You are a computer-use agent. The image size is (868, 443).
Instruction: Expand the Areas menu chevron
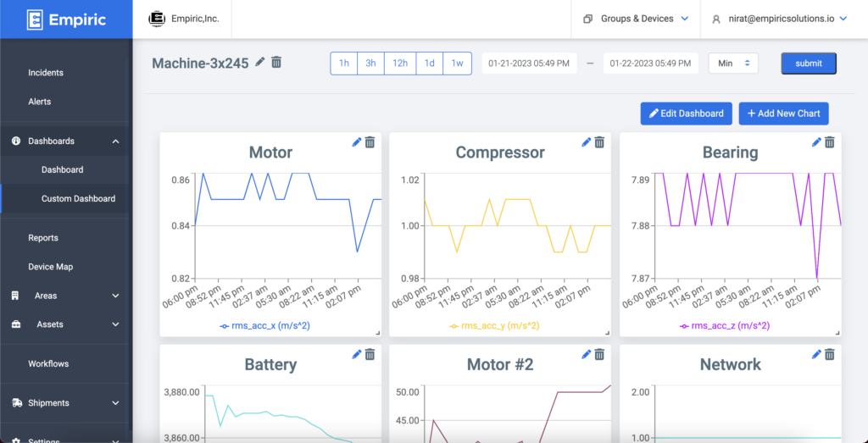[x=115, y=296]
